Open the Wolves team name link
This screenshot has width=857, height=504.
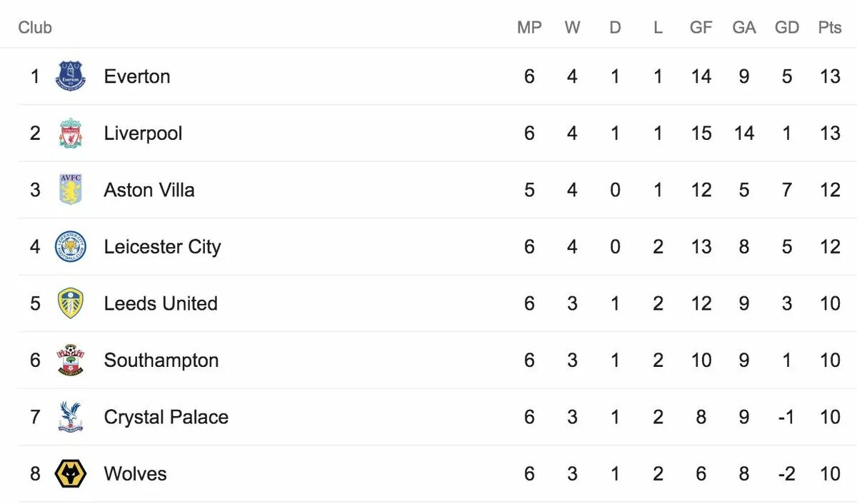pyautogui.click(x=135, y=473)
